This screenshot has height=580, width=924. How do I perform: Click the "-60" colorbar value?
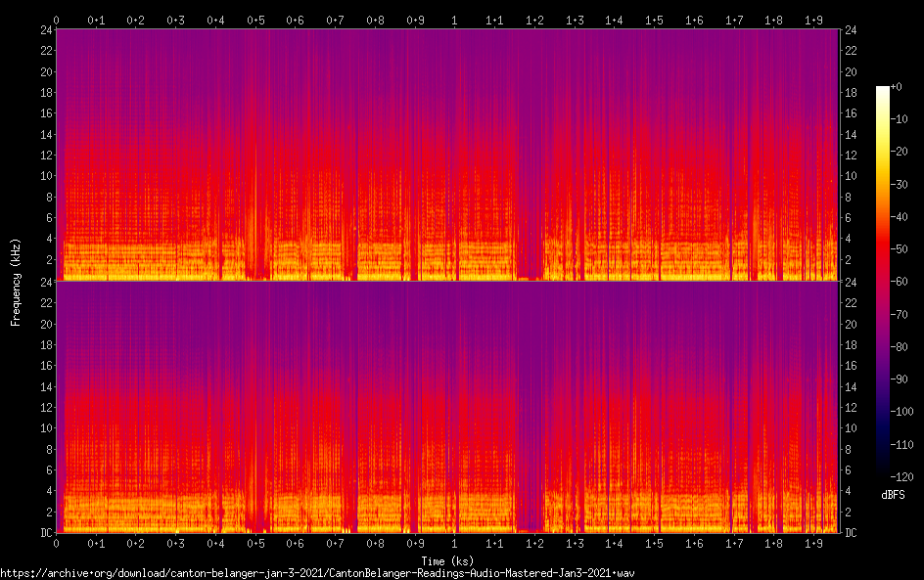pyautogui.click(x=900, y=282)
